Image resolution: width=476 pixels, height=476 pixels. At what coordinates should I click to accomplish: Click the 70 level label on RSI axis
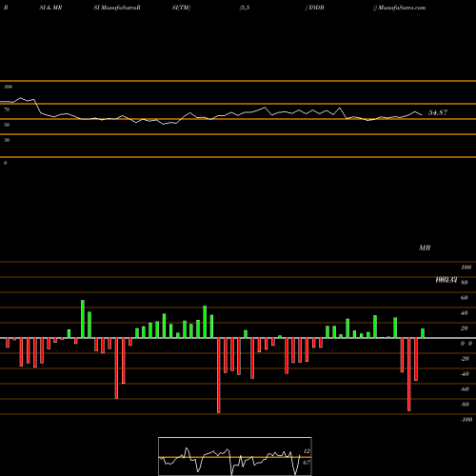coord(7,109)
